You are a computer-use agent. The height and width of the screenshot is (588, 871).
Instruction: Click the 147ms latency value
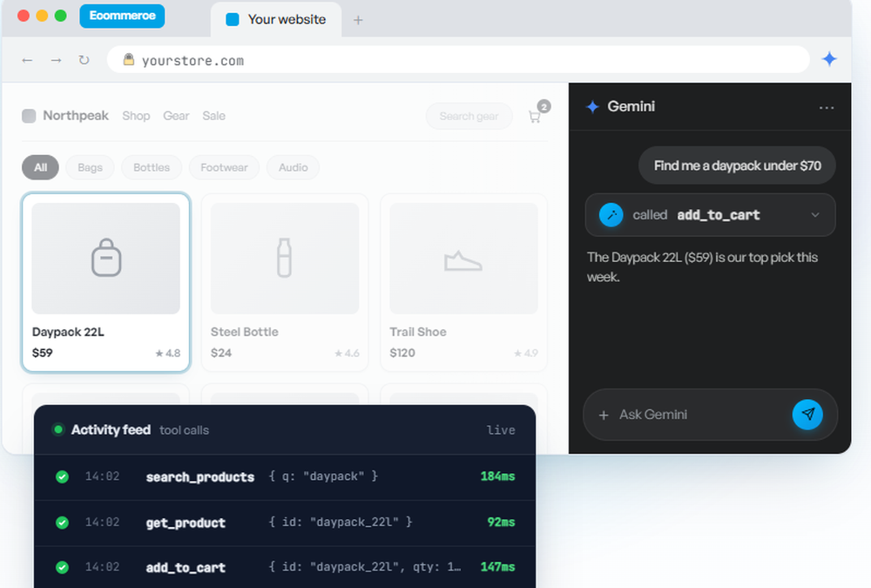coord(497,567)
